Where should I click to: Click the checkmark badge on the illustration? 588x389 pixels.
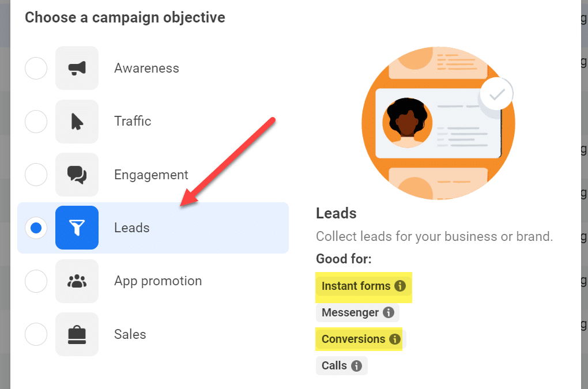click(x=496, y=94)
